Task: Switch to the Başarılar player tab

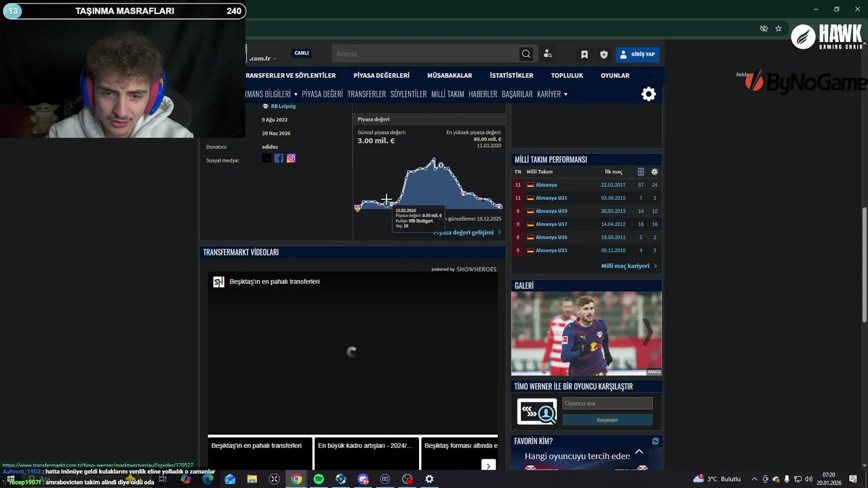Action: 517,94
